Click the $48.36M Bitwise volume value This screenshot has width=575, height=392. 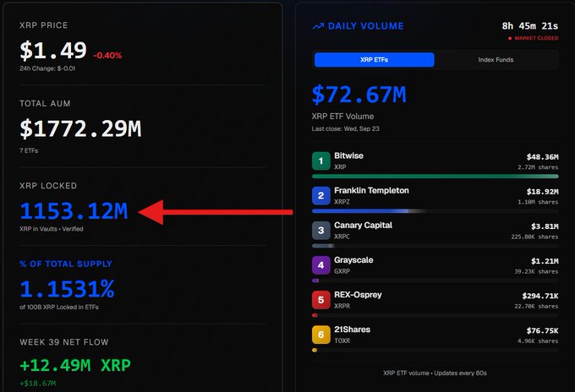tap(542, 157)
